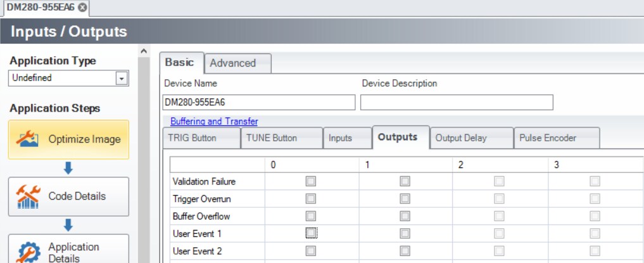644x263 pixels.
Task: Enable Trigger Overrun for output 1
Action: tap(405, 198)
